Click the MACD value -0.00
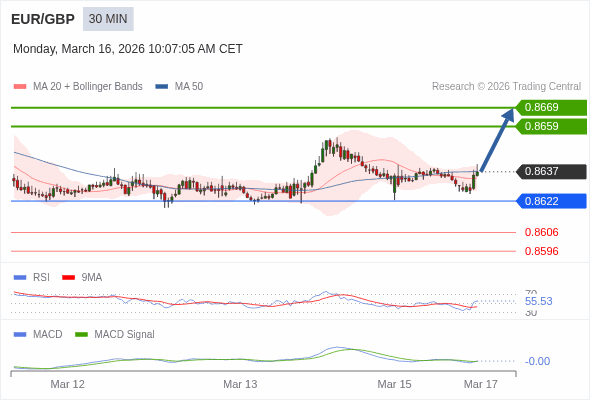 point(537,361)
